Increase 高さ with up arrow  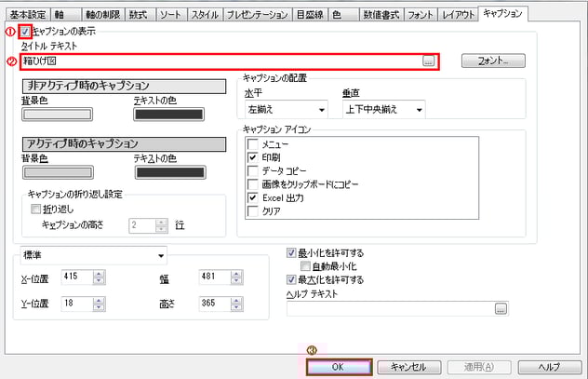pyautogui.click(x=236, y=301)
